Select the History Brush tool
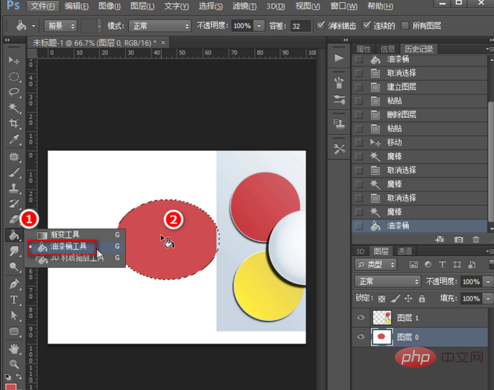Screen dimensions: 494x390 (14, 204)
